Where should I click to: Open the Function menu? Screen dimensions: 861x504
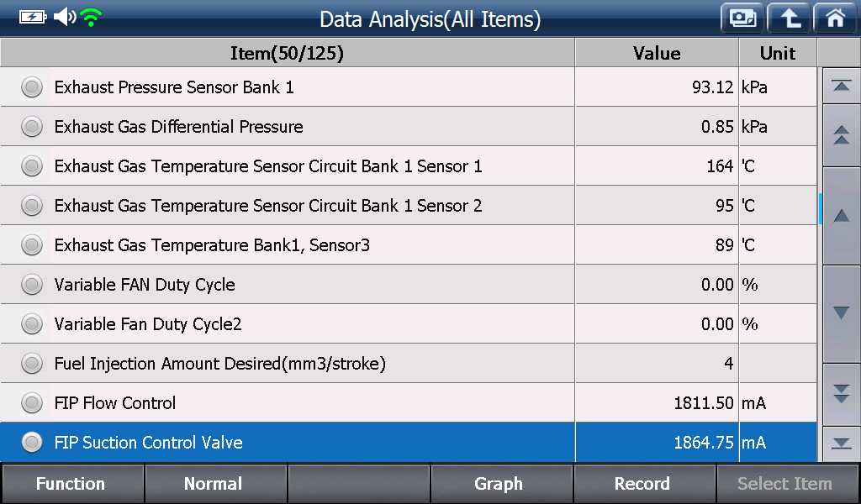(x=72, y=484)
